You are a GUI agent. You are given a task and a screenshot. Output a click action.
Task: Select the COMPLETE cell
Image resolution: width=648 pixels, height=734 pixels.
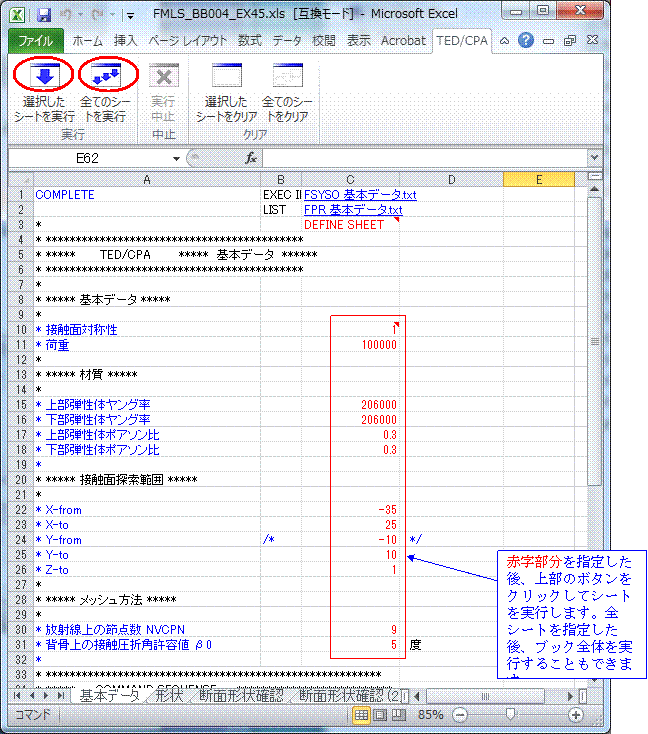point(147,195)
